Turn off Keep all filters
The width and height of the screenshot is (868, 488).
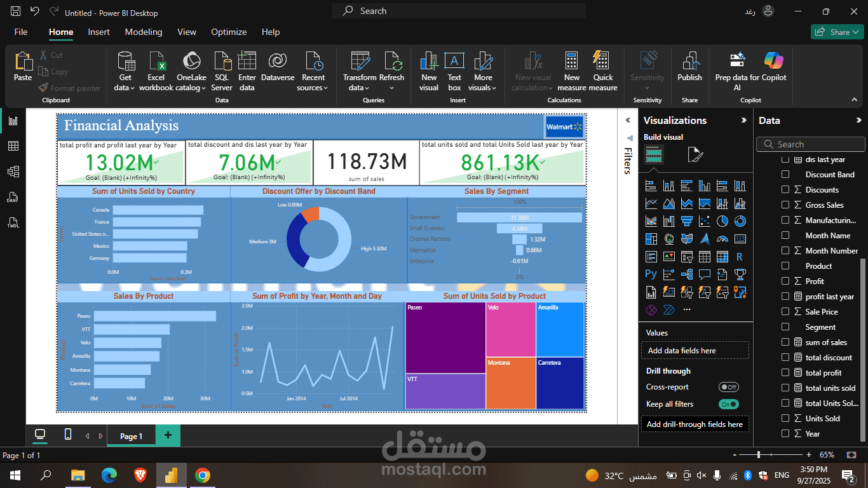point(728,403)
